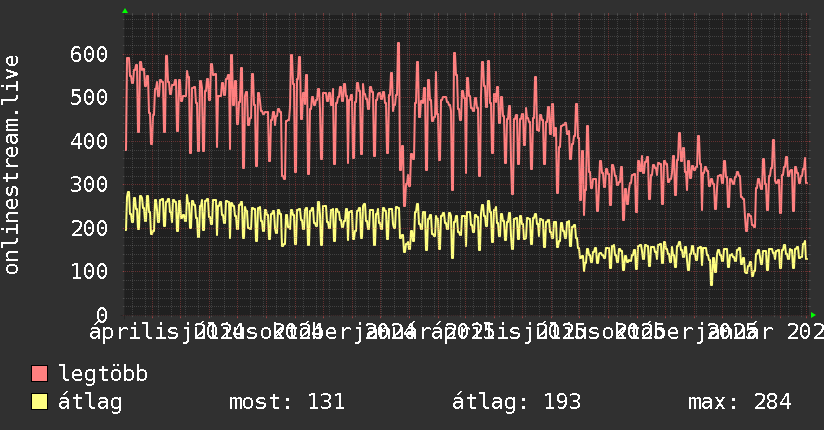Click the 400 y-axis label
Viewport: 824px width, 430px height.
pos(89,141)
